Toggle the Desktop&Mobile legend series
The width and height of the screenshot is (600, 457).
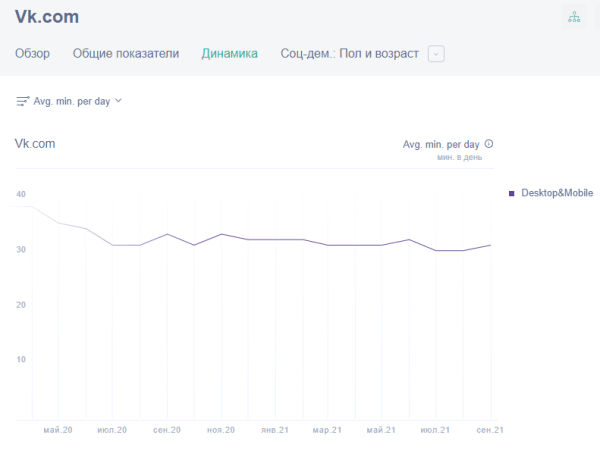click(556, 192)
